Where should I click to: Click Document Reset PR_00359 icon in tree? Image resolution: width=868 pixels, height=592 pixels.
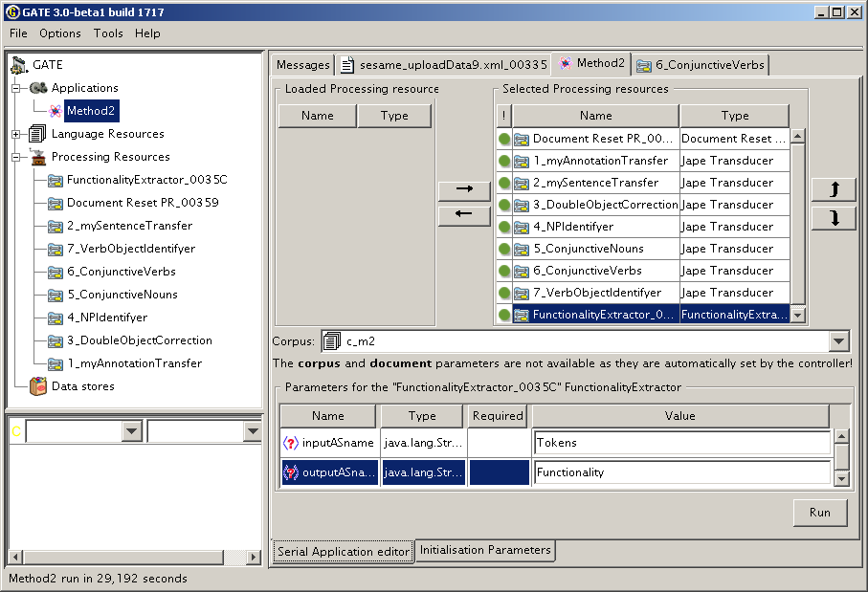tap(56, 204)
